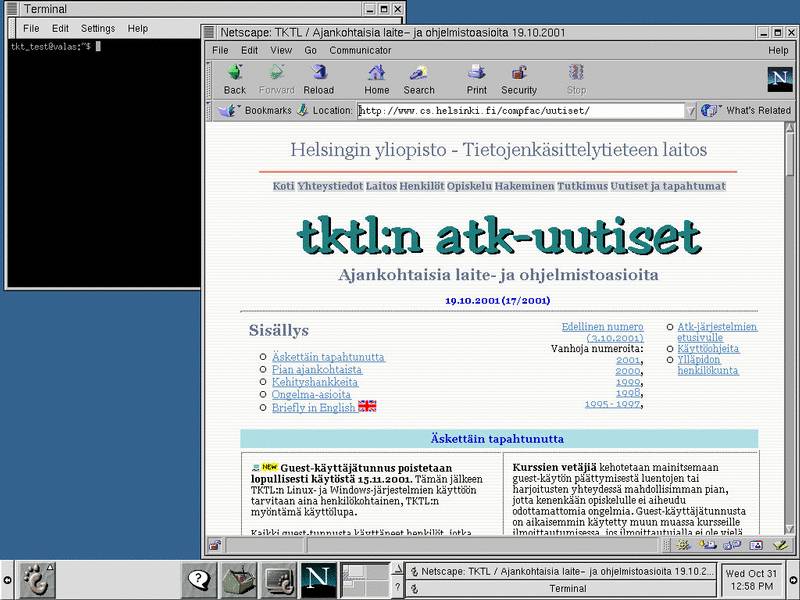This screenshot has width=800, height=600.
Task: Open the toolbox launcher in the panel
Action: [x=238, y=580]
